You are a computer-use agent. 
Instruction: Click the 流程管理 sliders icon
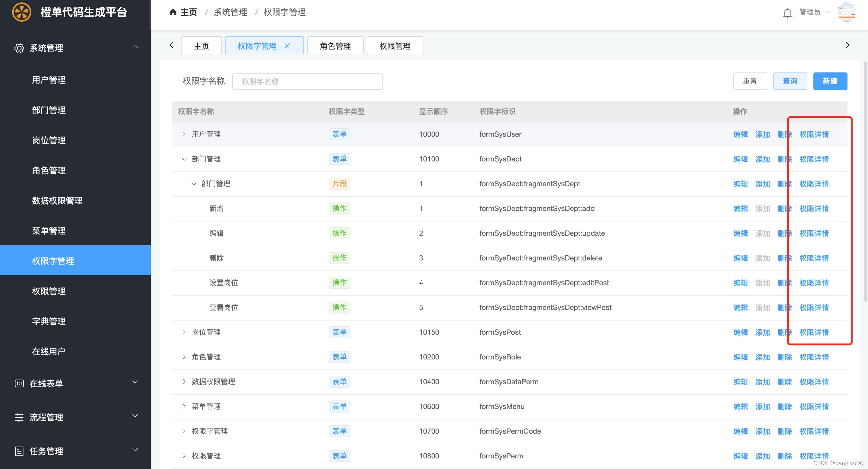19,417
